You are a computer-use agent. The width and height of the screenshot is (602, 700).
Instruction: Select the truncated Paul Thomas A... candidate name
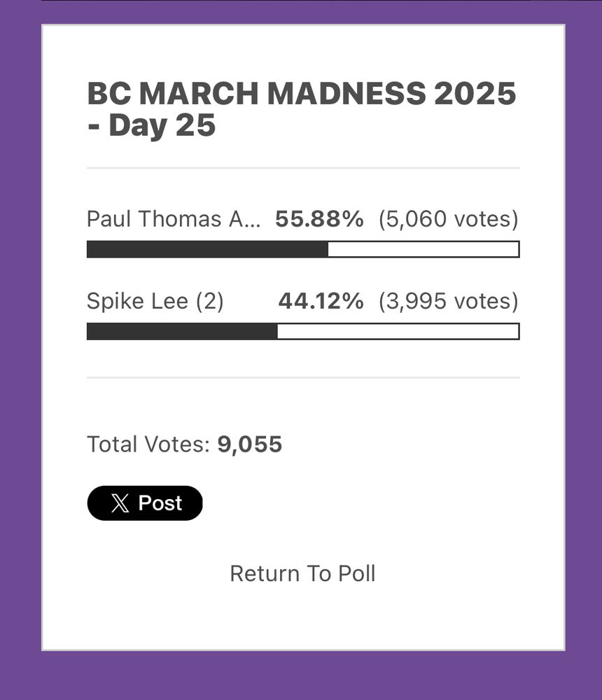tap(174, 219)
